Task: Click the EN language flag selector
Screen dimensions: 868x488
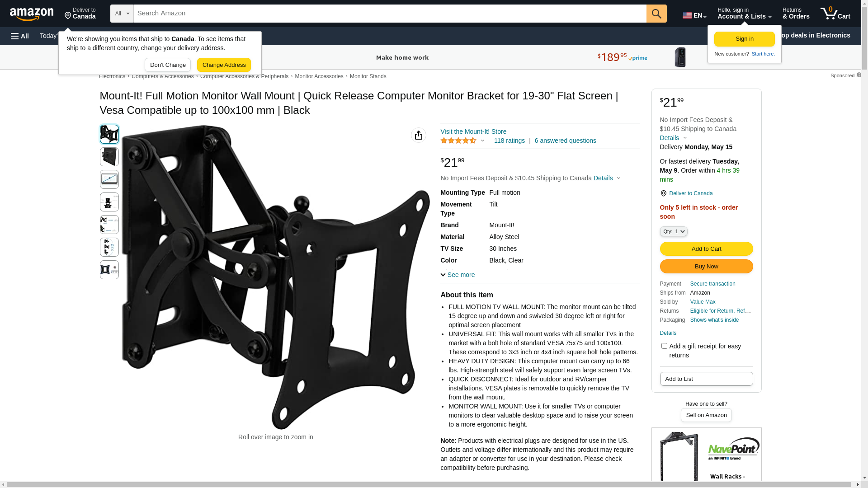Action: 694,15
